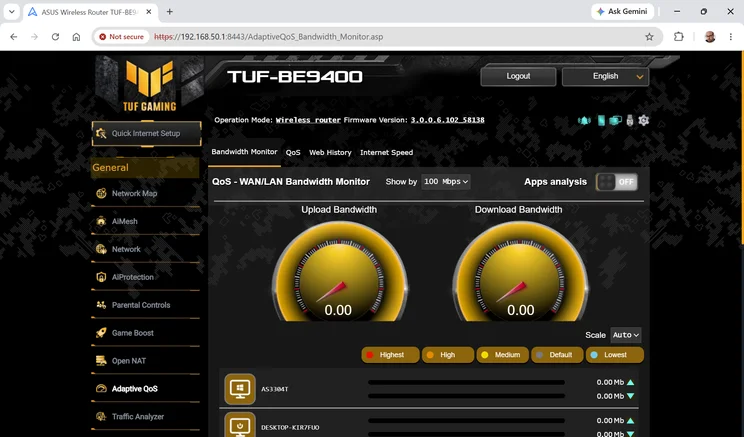Click the mobile app status icon
Image resolution: width=744 pixels, height=437 pixels.
(x=601, y=121)
